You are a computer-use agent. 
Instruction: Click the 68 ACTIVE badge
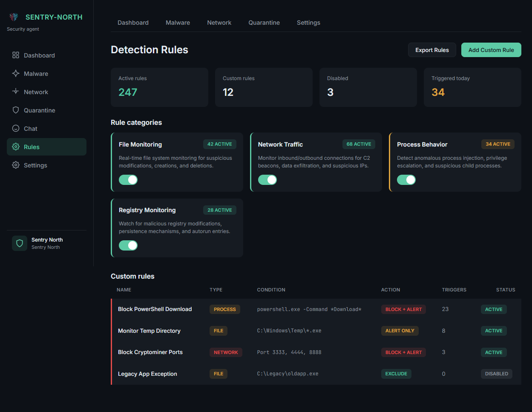pos(359,144)
